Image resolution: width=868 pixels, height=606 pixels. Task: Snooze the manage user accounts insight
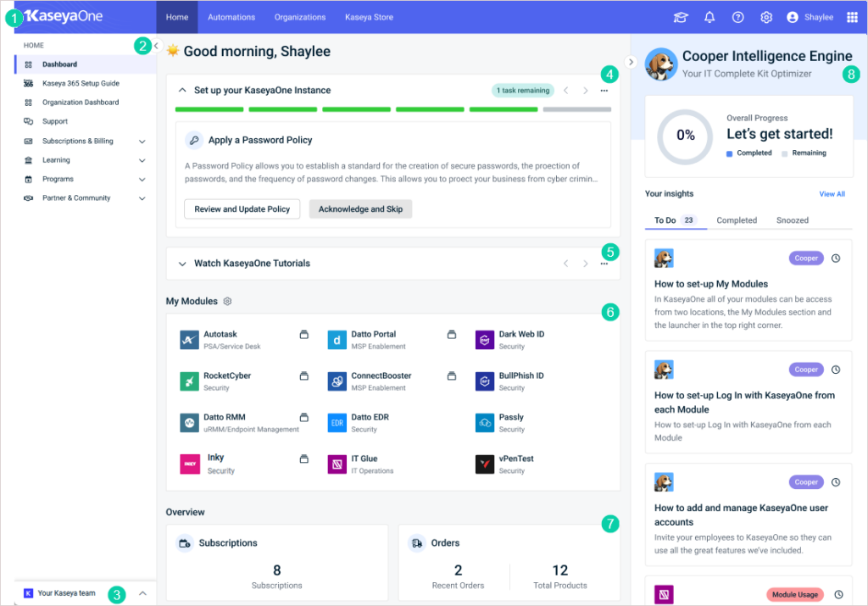tap(836, 482)
